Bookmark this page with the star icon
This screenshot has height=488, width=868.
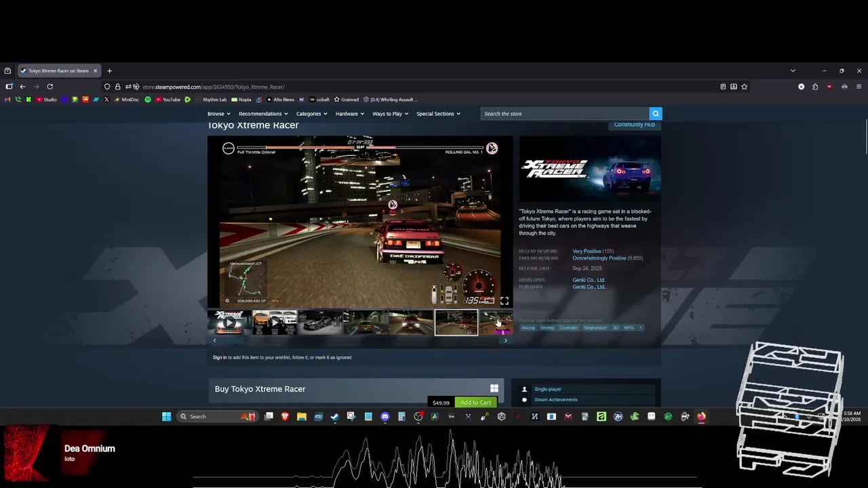(x=744, y=87)
